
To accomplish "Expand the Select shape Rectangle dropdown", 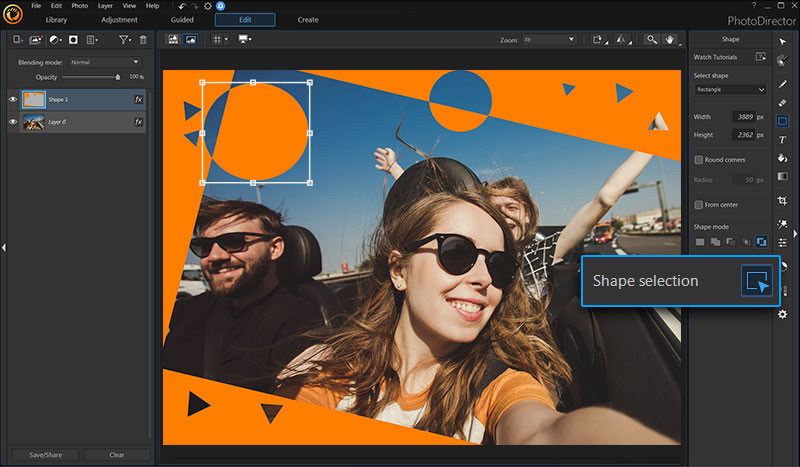I will point(730,89).
